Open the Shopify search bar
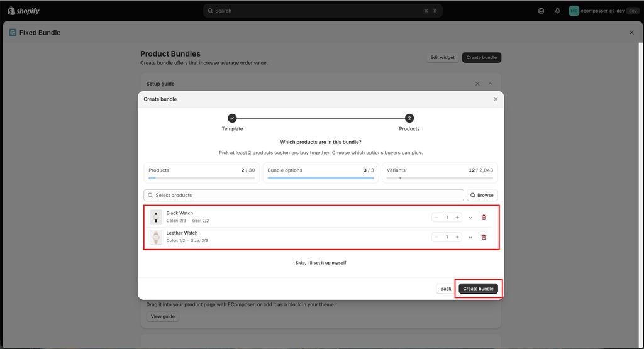Screen dimensions: 644x349 tap(323, 11)
